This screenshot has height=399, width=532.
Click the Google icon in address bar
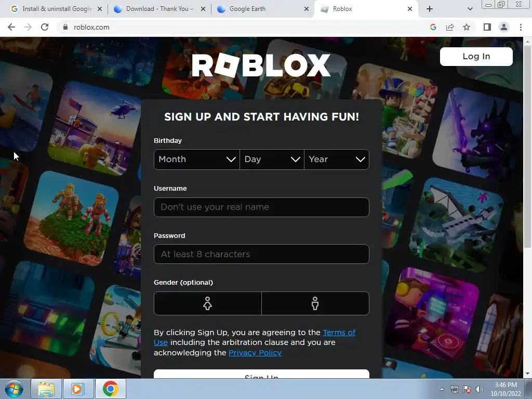click(433, 27)
